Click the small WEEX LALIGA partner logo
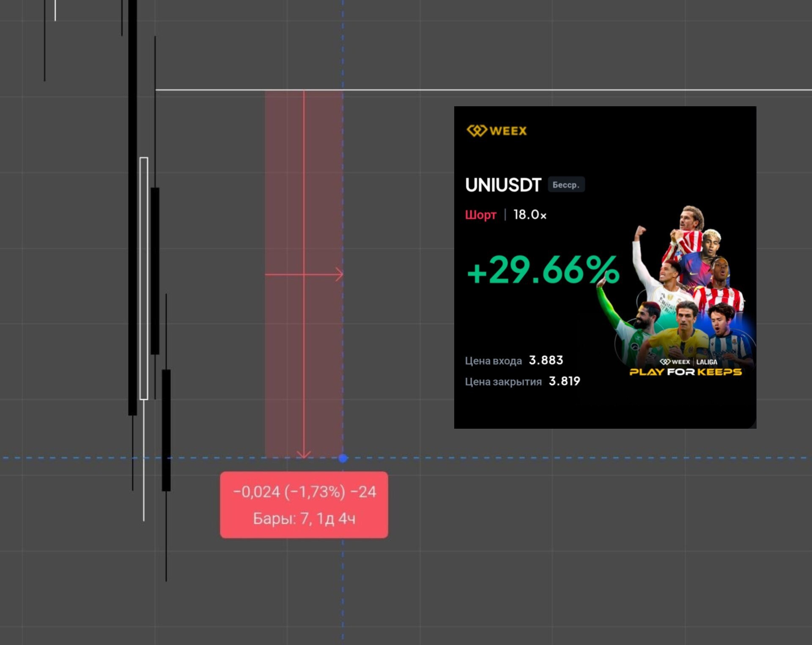Image resolution: width=812 pixels, height=645 pixels. (689, 362)
